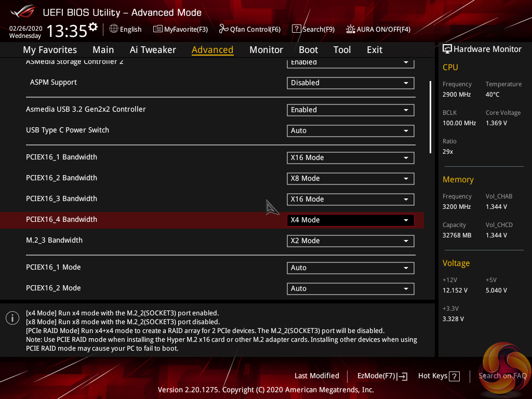This screenshot has width=532, height=399.
Task: Open Qfan Control fan icon
Action: click(x=223, y=29)
